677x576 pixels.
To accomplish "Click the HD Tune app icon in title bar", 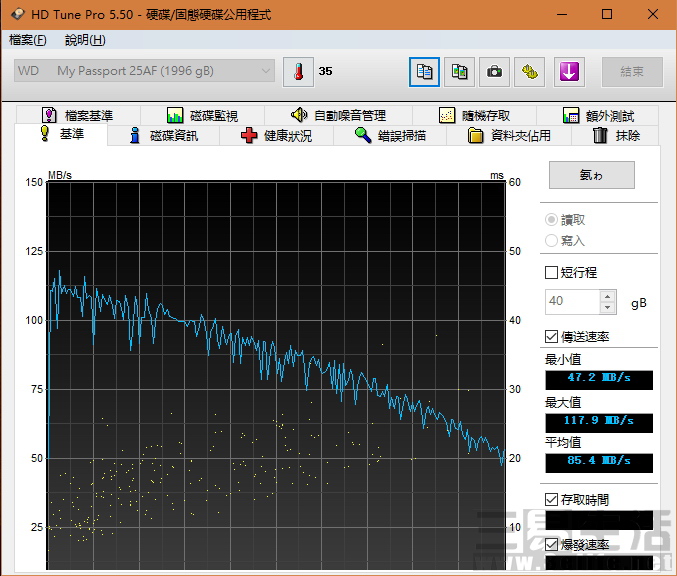I will (18, 14).
